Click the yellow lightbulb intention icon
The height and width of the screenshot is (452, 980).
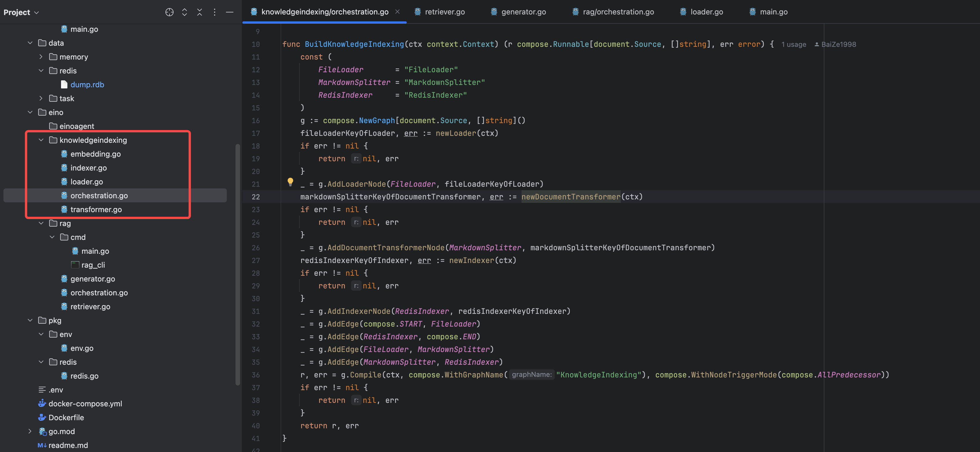pyautogui.click(x=290, y=181)
